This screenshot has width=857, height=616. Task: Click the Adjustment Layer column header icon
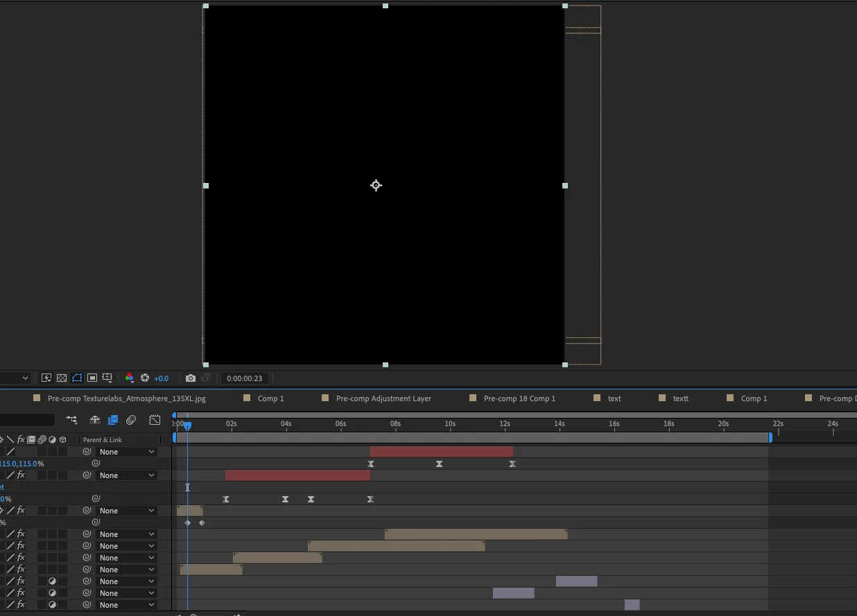52,440
